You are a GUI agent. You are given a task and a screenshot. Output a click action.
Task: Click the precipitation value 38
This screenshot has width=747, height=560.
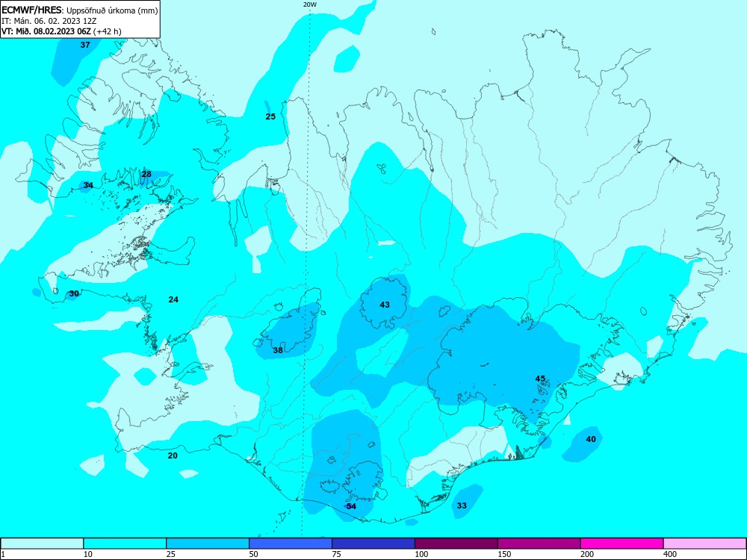click(278, 350)
